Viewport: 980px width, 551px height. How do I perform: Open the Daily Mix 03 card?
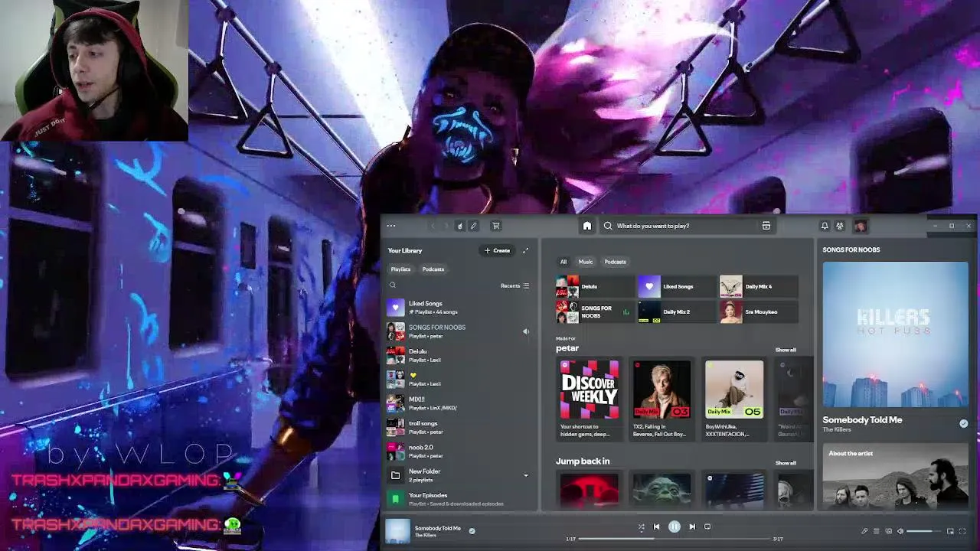coord(661,399)
